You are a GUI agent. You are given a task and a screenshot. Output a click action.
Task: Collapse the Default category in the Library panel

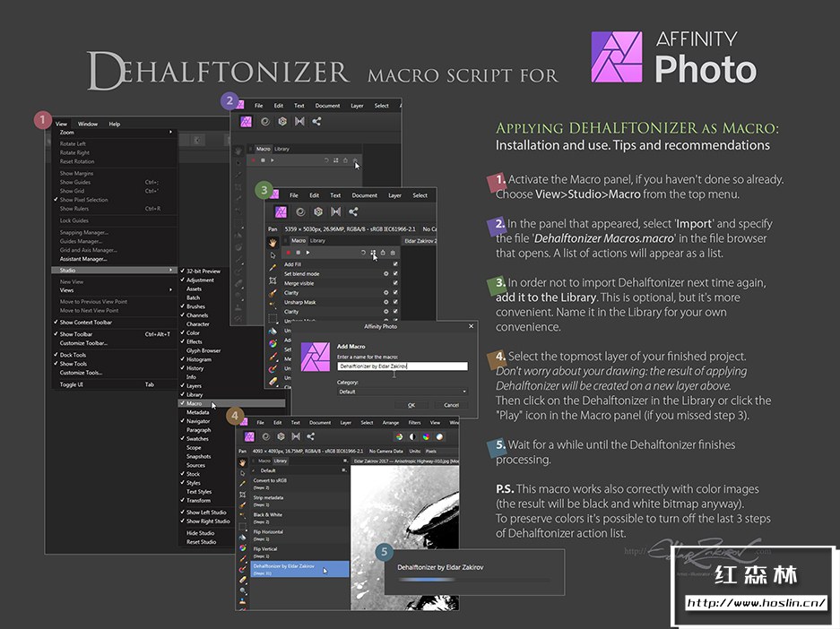254,470
